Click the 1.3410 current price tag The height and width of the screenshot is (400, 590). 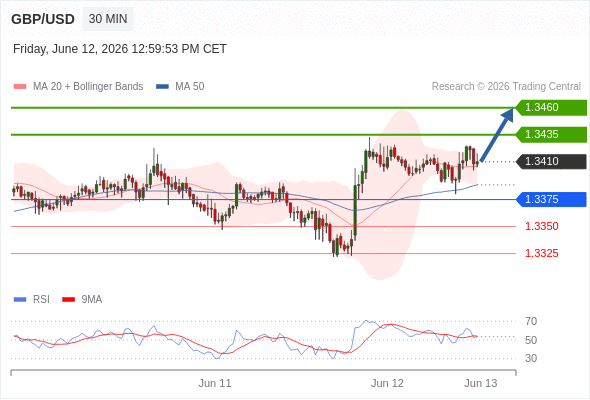[x=551, y=161]
